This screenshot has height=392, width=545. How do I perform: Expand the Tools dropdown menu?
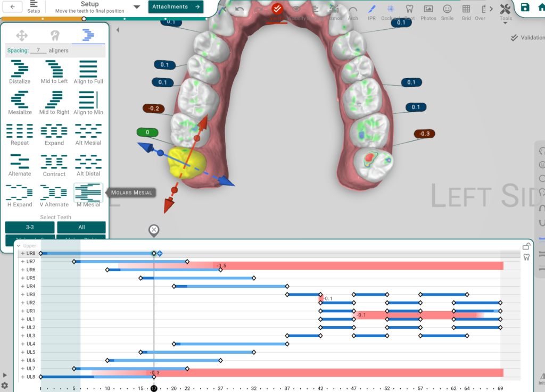(x=506, y=11)
